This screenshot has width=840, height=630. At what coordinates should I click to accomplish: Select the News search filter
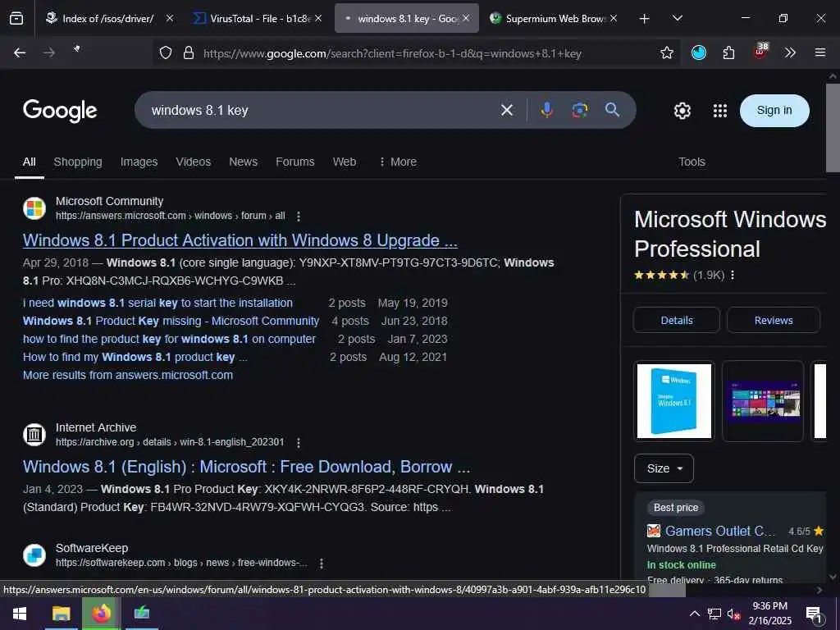click(x=243, y=162)
